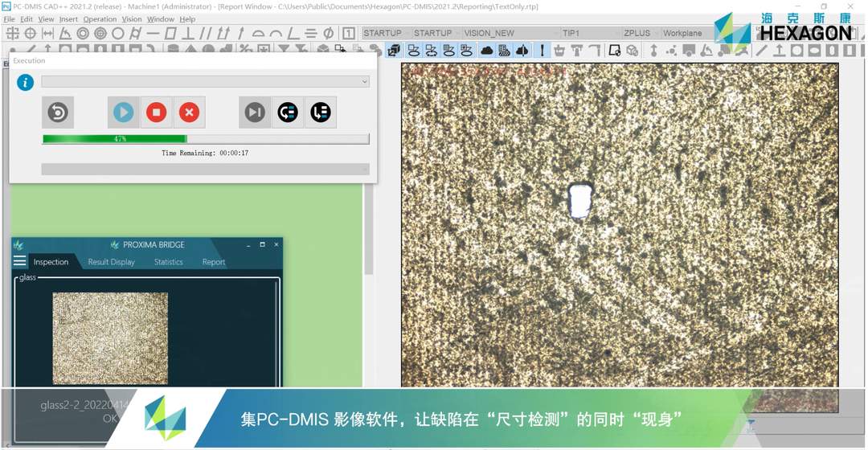The image size is (868, 450).
Task: Click the Undo circular arrow button
Action: (58, 112)
